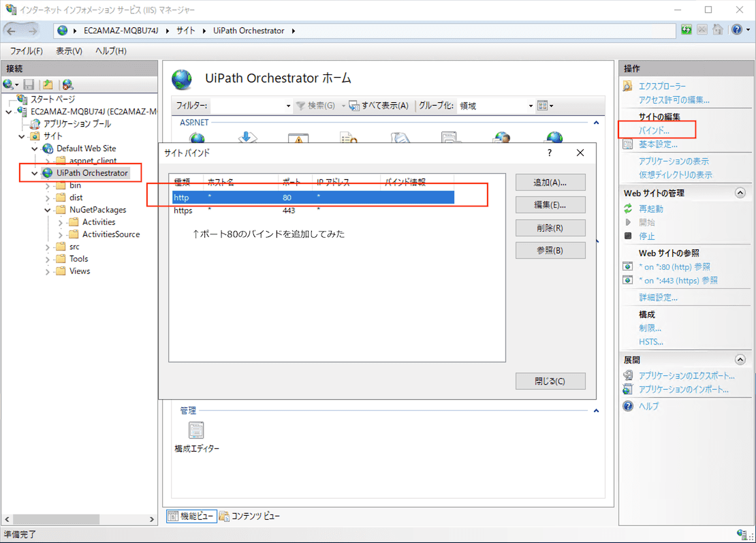Click the Help question mark icon at top right
This screenshot has height=543, width=756.
click(737, 30)
